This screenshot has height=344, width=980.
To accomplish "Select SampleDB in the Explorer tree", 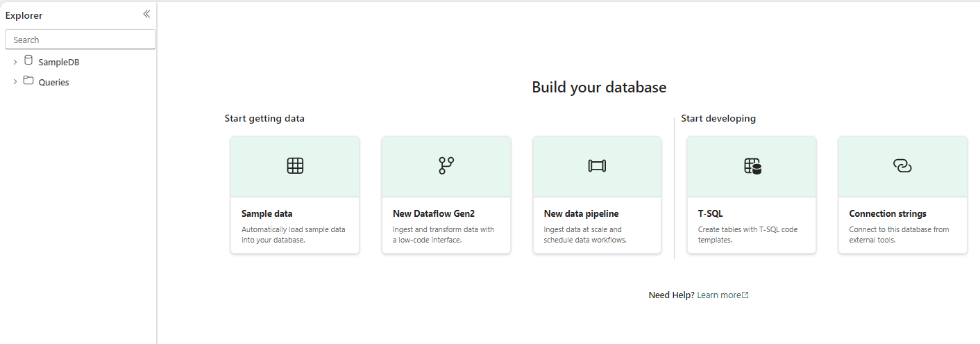I will 59,62.
